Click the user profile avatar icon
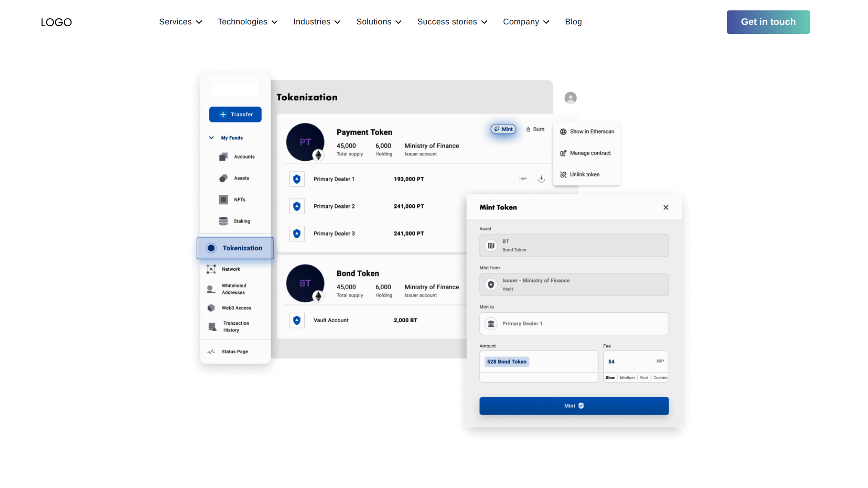The height and width of the screenshot is (488, 868). click(571, 98)
